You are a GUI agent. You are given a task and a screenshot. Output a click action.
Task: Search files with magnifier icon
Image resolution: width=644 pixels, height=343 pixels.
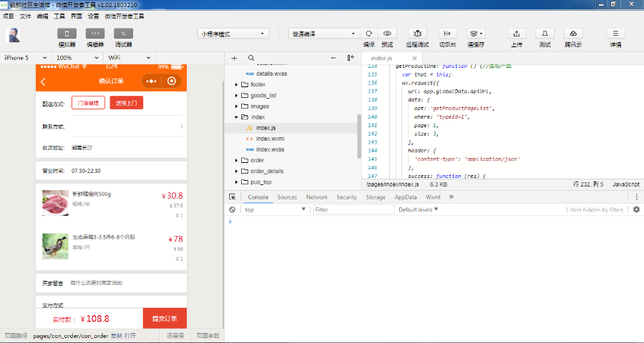click(x=251, y=58)
